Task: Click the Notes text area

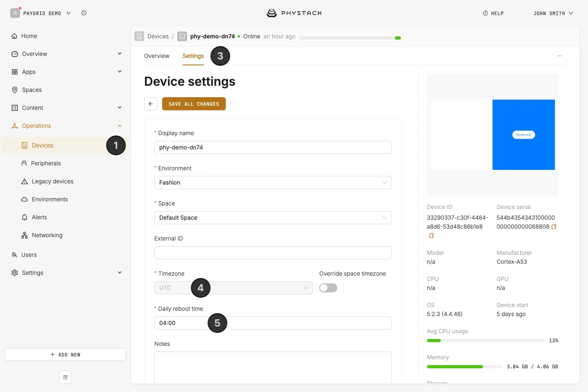Action: (273, 367)
